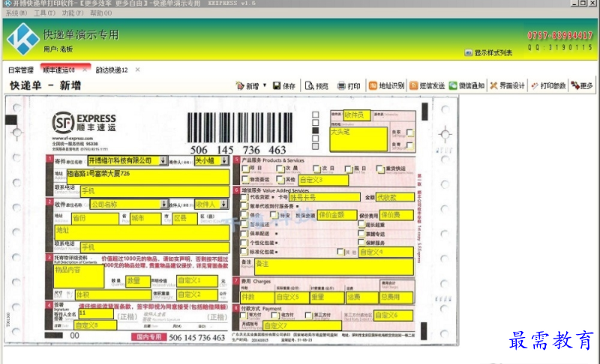600x364 pixels.
Task: Open the 系统 menu
Action: (16, 13)
